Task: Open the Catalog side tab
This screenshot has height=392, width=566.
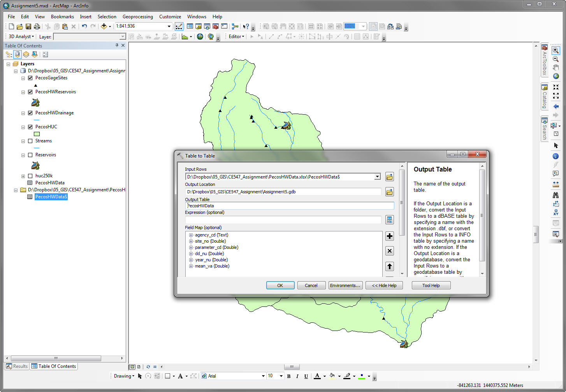Action: point(545,96)
